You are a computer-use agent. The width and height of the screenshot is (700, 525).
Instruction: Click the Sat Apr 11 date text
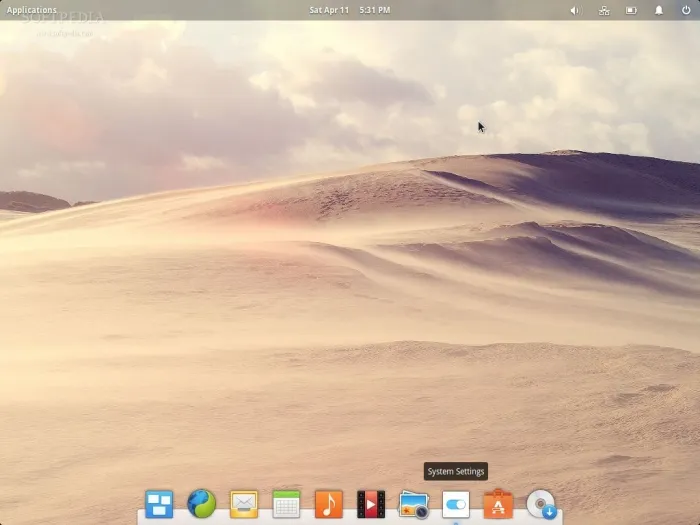tap(330, 10)
